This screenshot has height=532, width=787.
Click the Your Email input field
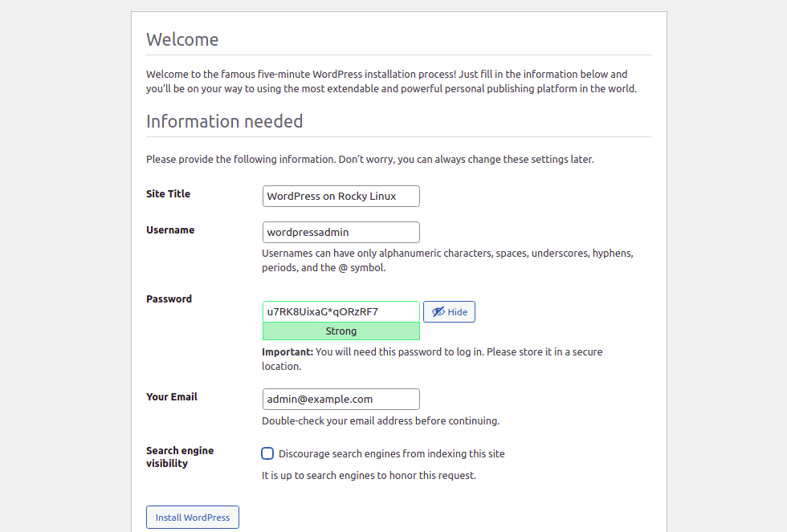point(340,399)
